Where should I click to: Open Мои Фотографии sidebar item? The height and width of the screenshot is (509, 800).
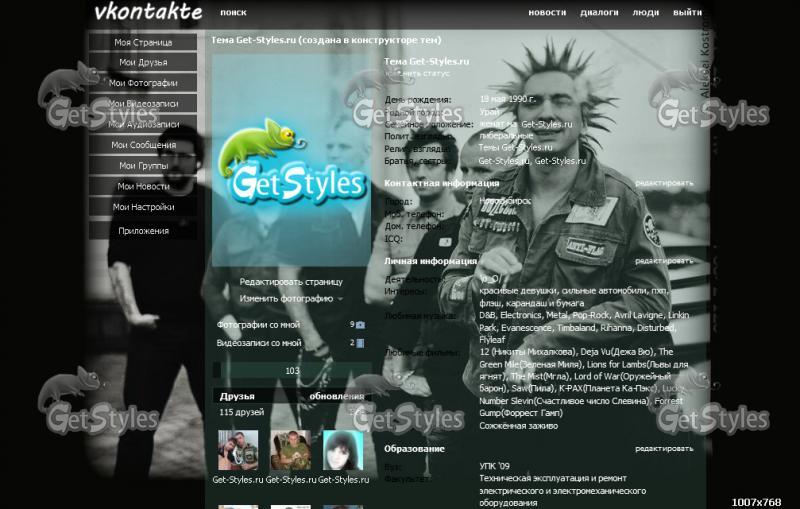point(143,83)
